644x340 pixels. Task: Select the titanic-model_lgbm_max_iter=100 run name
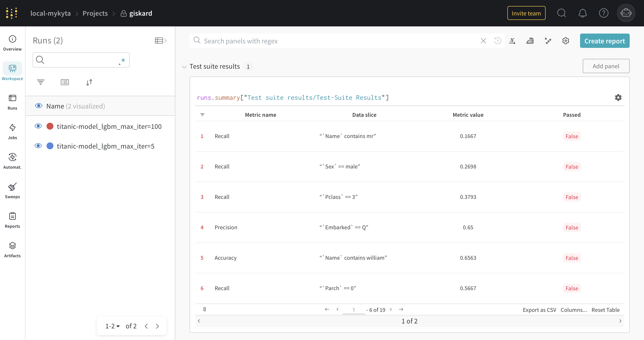tap(109, 127)
